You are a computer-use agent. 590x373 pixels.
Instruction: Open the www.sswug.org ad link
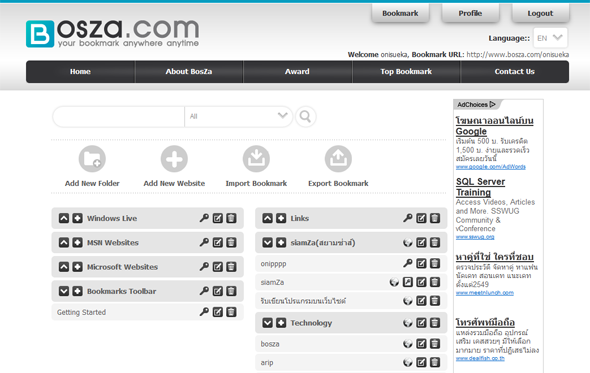click(x=475, y=237)
